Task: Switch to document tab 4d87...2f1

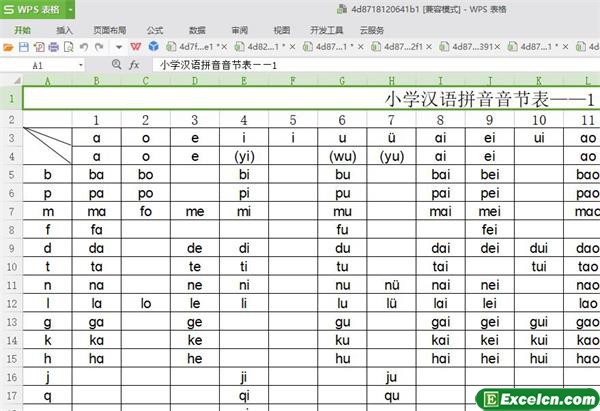Action: (x=398, y=47)
